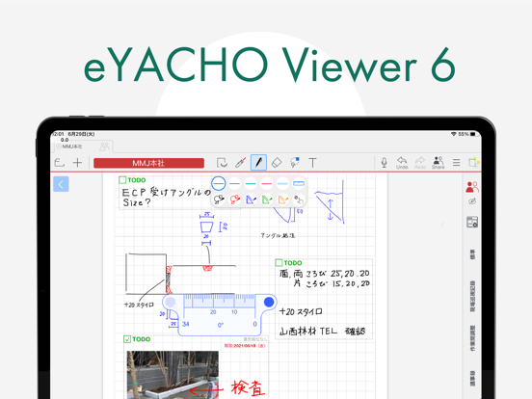
Task: Open the red users icon in sidebar
Action: pyautogui.click(x=472, y=187)
